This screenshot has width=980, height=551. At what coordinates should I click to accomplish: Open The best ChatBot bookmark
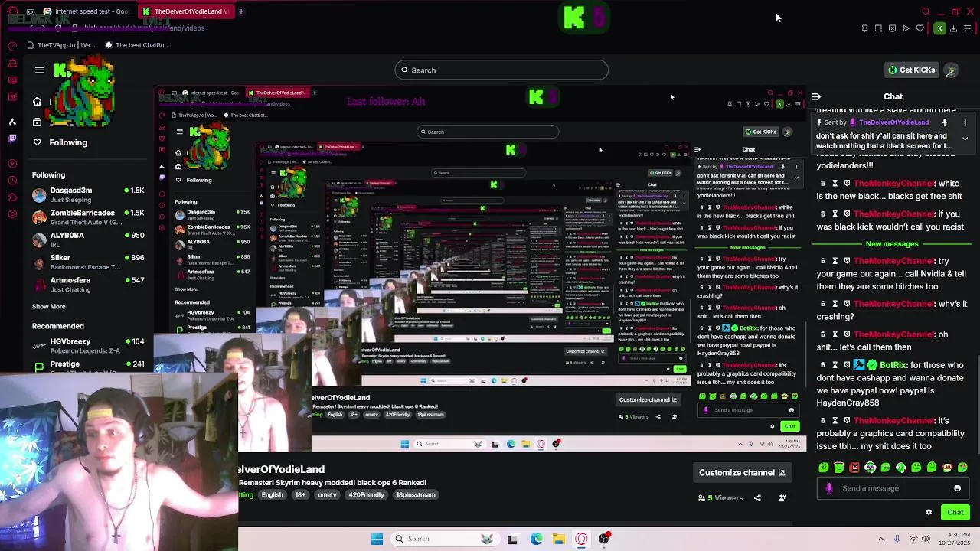click(x=138, y=45)
